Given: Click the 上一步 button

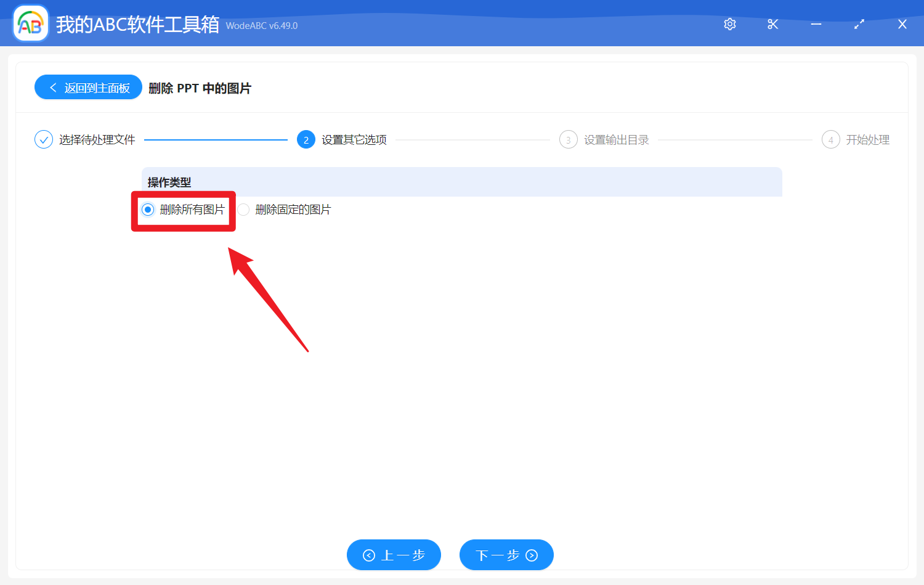Looking at the screenshot, I should click(x=394, y=555).
